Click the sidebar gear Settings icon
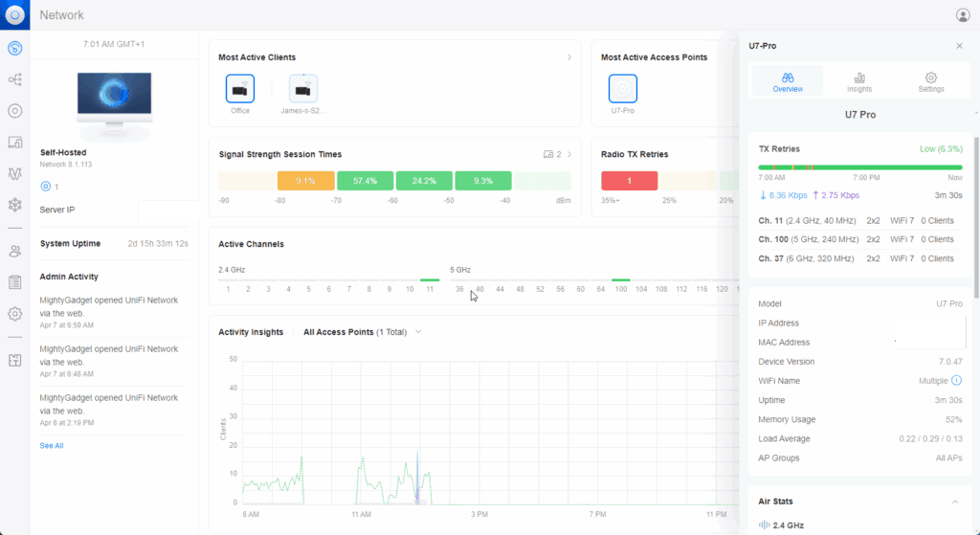 (14, 314)
